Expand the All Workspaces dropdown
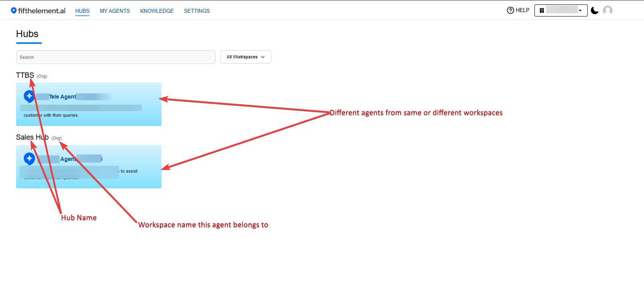The width and height of the screenshot is (644, 291). (246, 57)
